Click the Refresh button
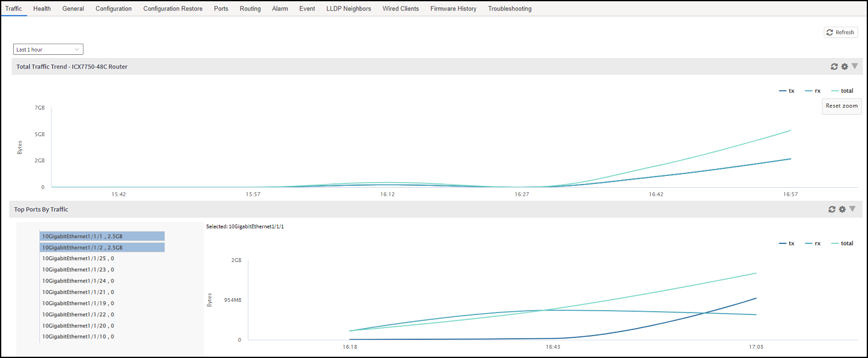868x358 pixels. pyautogui.click(x=841, y=32)
